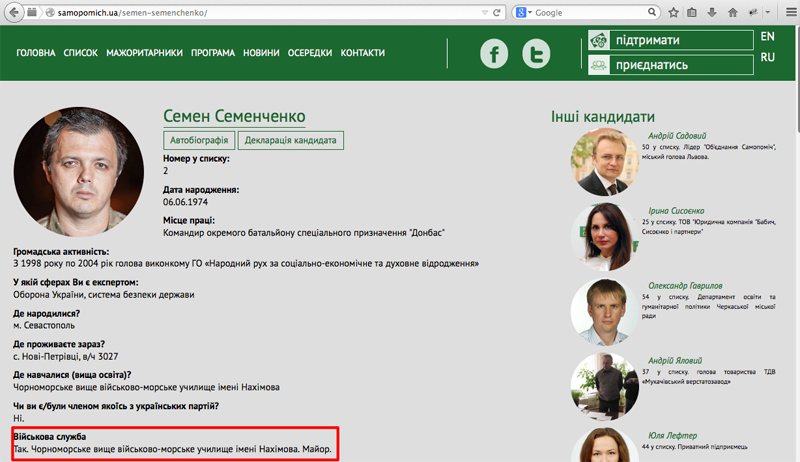Viewport: 800px width, 462px height.
Task: Bookmark this page with the star icon
Action: [674, 12]
